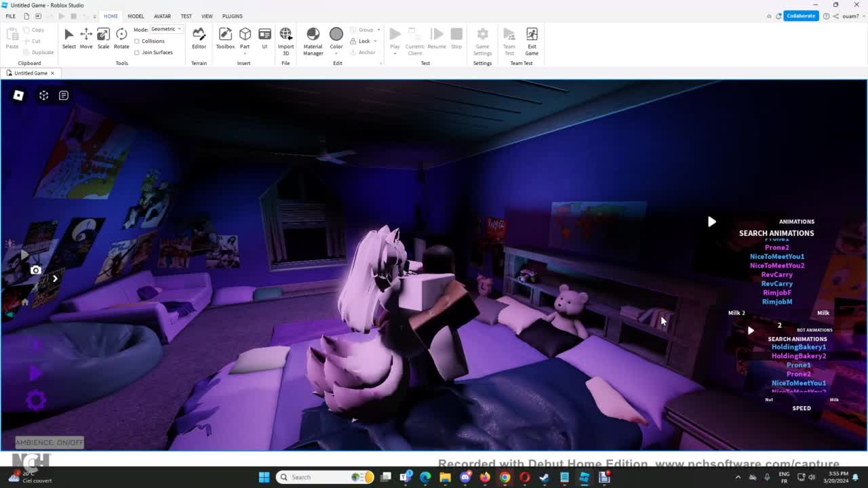Screen dimensions: 868x488
Task: Open the Part dropdown arrow
Action: (x=245, y=54)
